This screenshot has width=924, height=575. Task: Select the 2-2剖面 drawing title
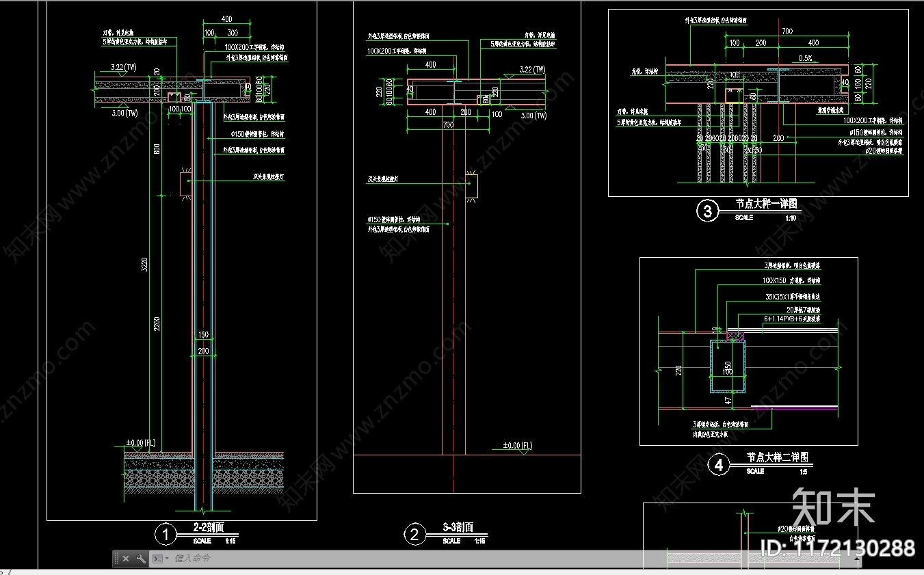pyautogui.click(x=209, y=528)
